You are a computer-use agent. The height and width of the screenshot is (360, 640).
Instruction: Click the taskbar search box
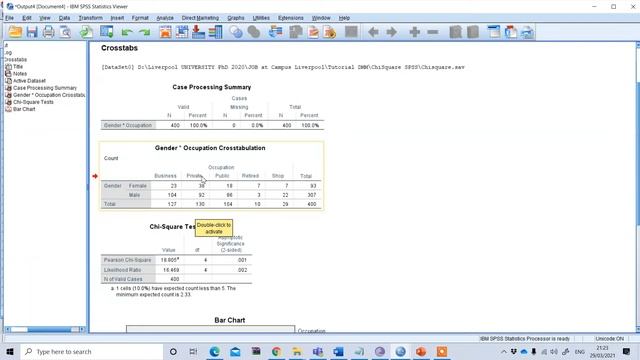(x=92, y=351)
